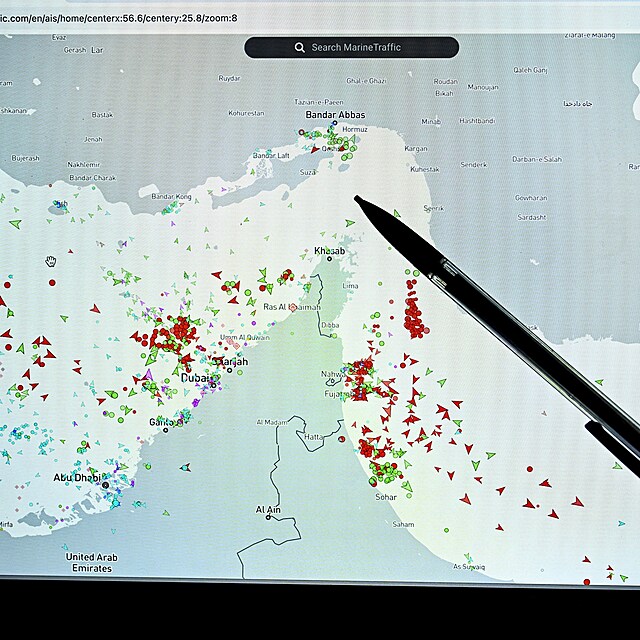Click the United Arab Emirates country label
Image resolution: width=640 pixels, height=640 pixels.
92,561
